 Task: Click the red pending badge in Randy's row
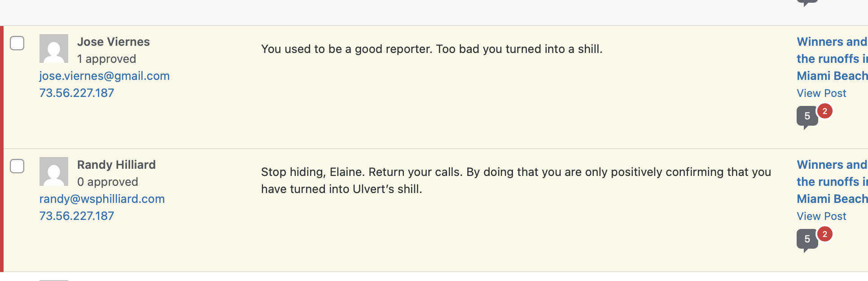(x=824, y=234)
